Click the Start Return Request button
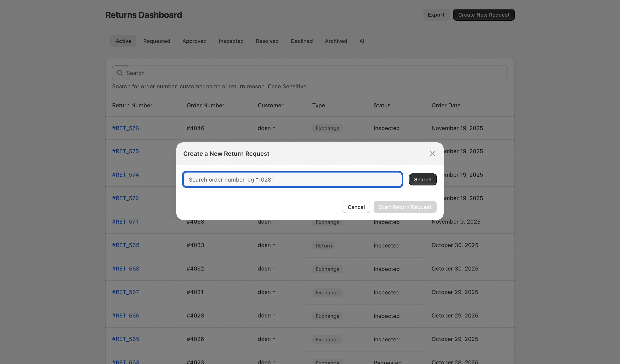The height and width of the screenshot is (364, 620). tap(405, 207)
